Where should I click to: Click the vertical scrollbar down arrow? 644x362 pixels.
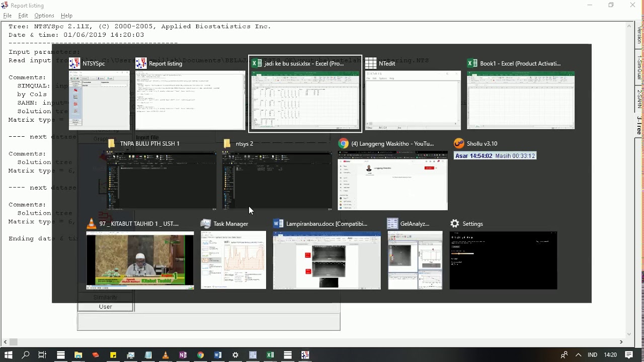629,334
